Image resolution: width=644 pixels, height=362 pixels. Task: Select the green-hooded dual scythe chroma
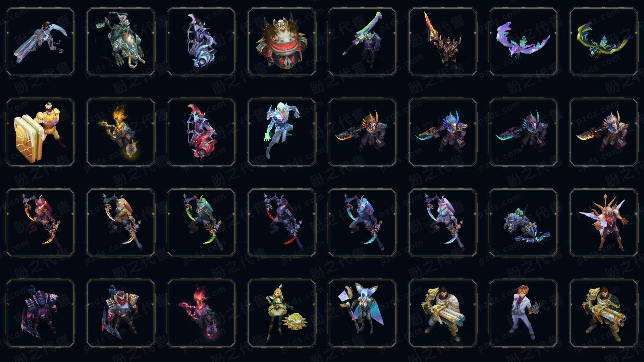point(201,223)
